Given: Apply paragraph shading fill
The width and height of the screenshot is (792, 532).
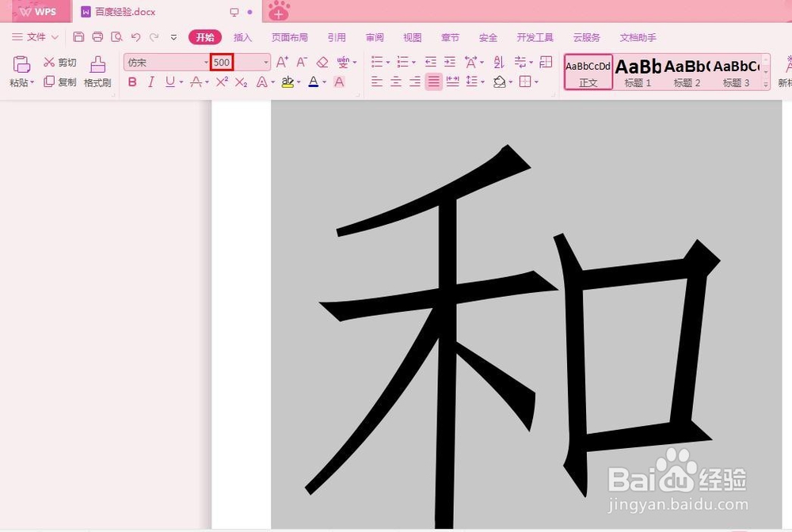Looking at the screenshot, I should pyautogui.click(x=500, y=82).
